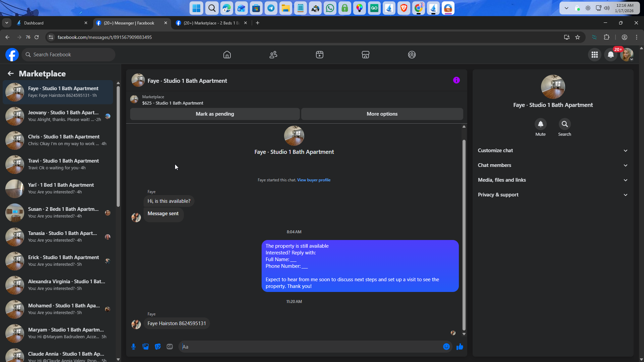Expand the Chat members section
Viewport: 644px width, 362px height.
pyautogui.click(x=552, y=165)
